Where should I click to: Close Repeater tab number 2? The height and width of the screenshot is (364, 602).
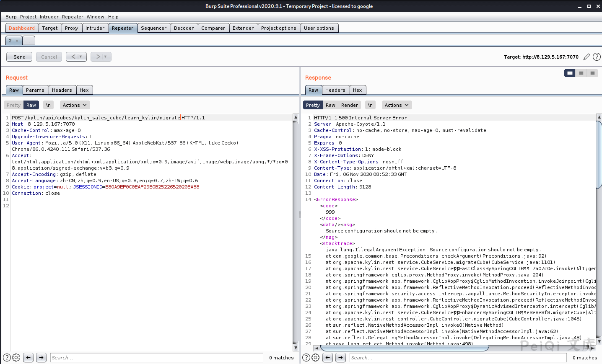(x=17, y=41)
